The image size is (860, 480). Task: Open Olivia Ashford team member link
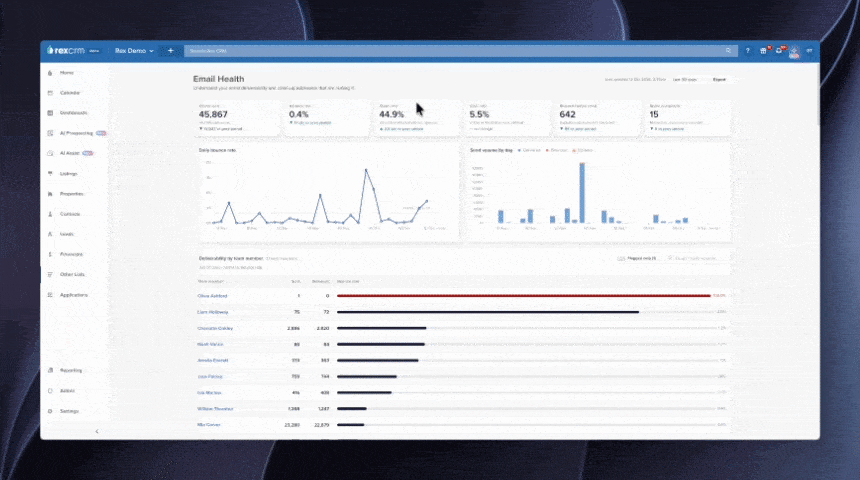(x=212, y=296)
